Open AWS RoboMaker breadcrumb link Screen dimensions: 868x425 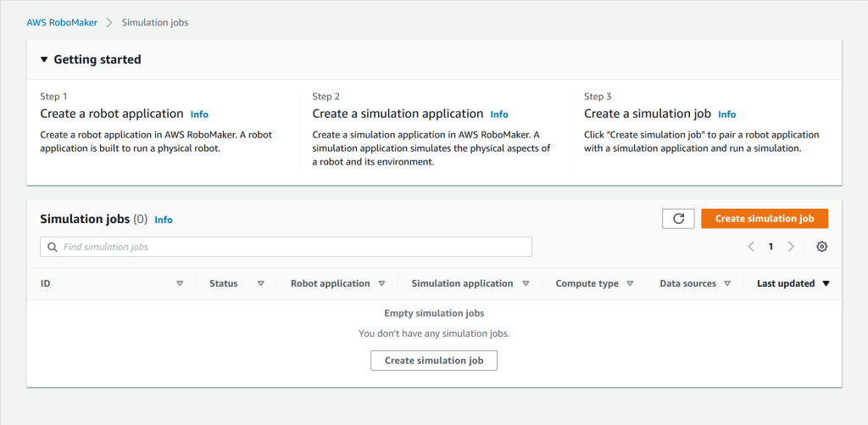click(61, 22)
